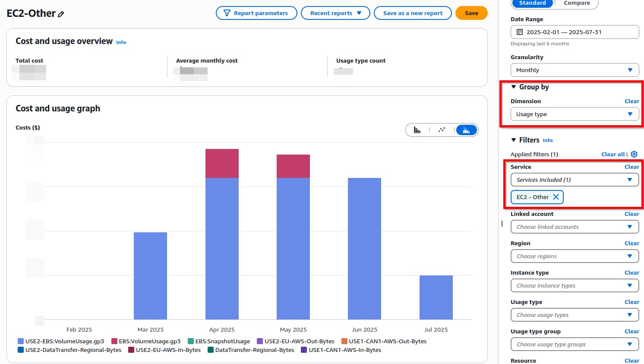
Task: Open the Date Range field
Action: click(x=575, y=32)
